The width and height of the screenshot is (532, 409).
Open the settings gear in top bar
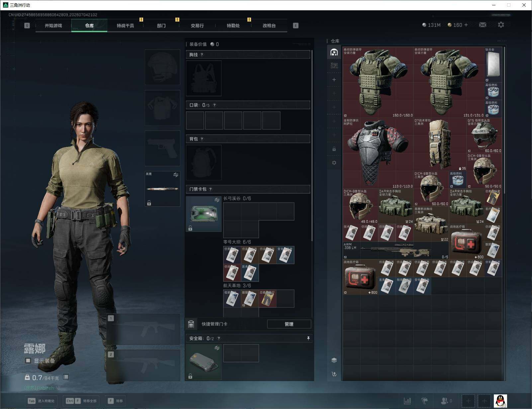[501, 25]
